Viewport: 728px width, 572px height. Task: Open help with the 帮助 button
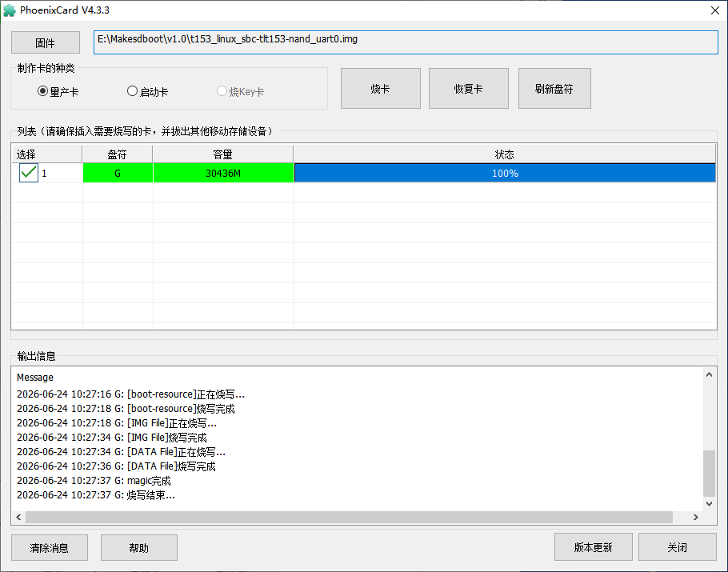139,548
